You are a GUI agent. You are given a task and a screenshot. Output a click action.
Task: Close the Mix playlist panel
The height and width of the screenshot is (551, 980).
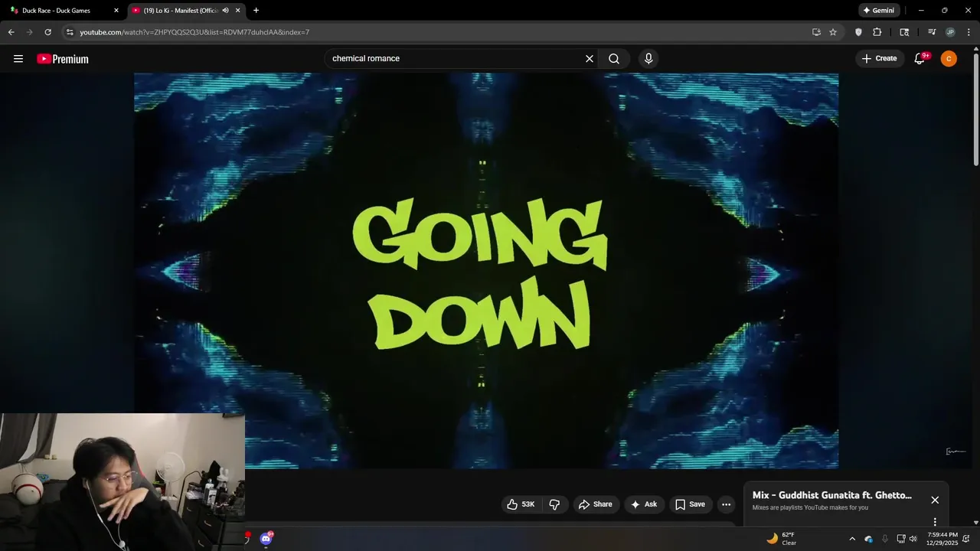[935, 500]
